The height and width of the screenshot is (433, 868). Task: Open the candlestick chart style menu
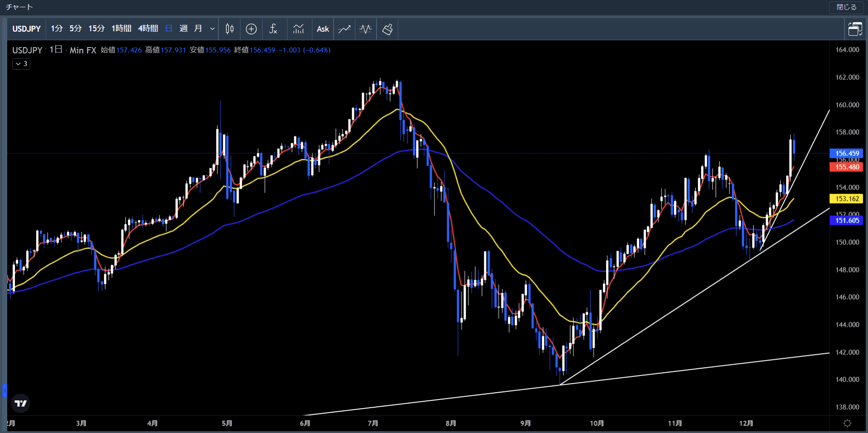click(x=230, y=29)
